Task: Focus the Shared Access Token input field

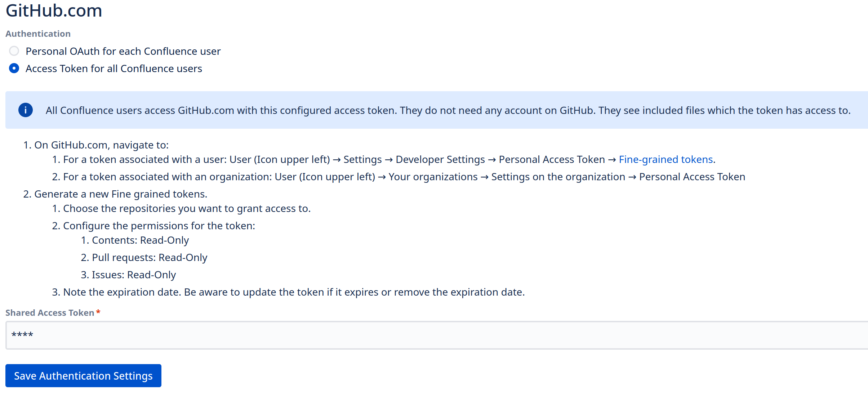Action: (x=432, y=335)
